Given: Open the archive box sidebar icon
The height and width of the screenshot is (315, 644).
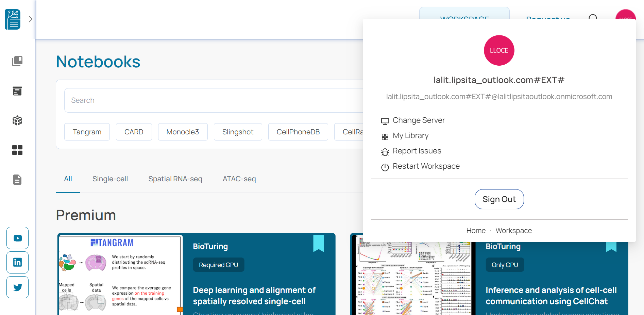Looking at the screenshot, I should click(17, 91).
